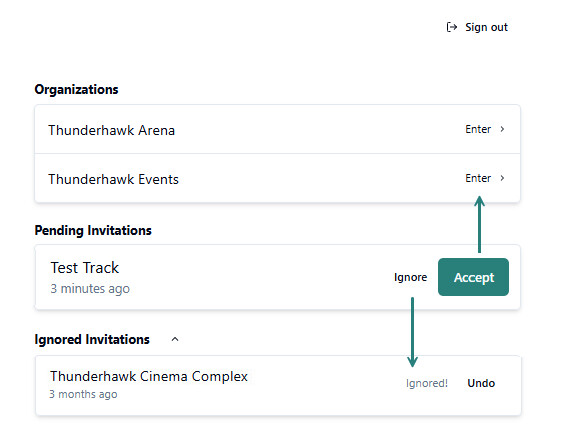The width and height of the screenshot is (568, 424).
Task: Click the 'Ignored!' status label
Action: coord(427,383)
